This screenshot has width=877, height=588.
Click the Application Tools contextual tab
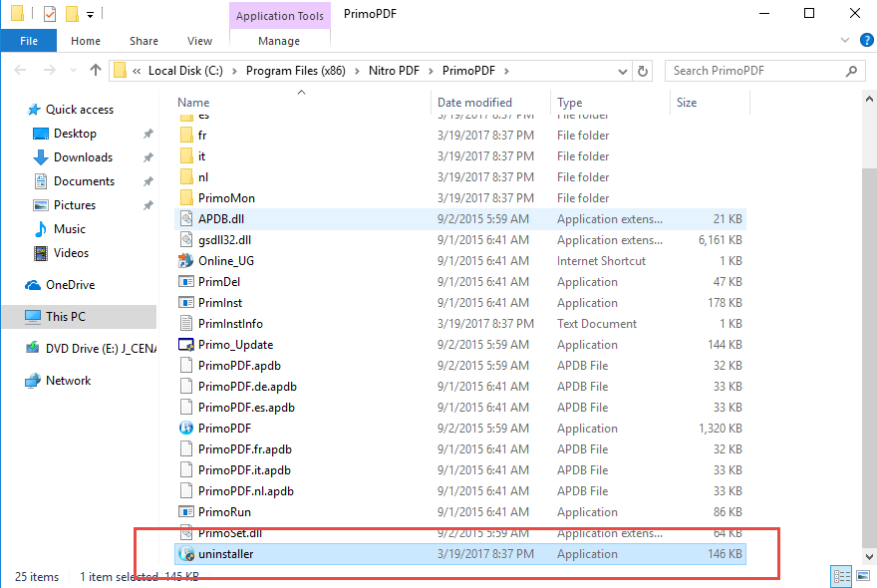280,16
